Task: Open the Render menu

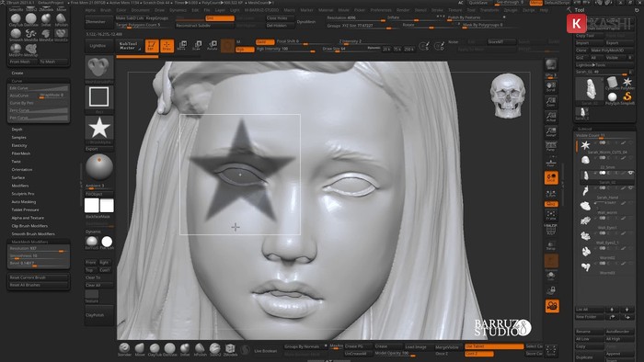Action: [403, 10]
